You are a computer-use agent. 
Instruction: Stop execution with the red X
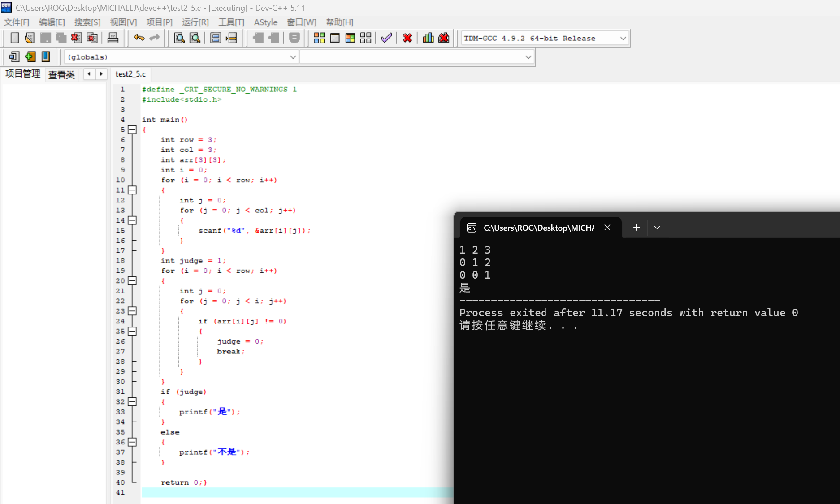click(x=407, y=38)
